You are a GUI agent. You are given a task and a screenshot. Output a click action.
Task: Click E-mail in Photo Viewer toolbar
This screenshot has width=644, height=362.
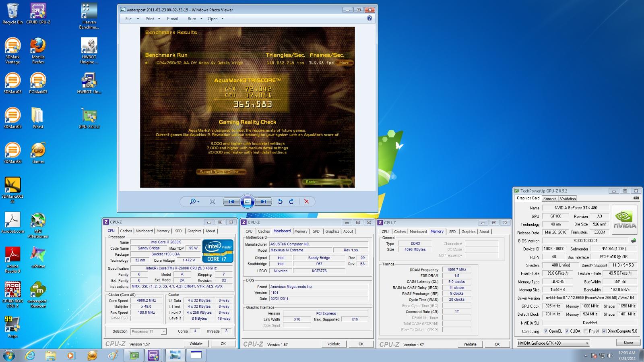(x=172, y=19)
